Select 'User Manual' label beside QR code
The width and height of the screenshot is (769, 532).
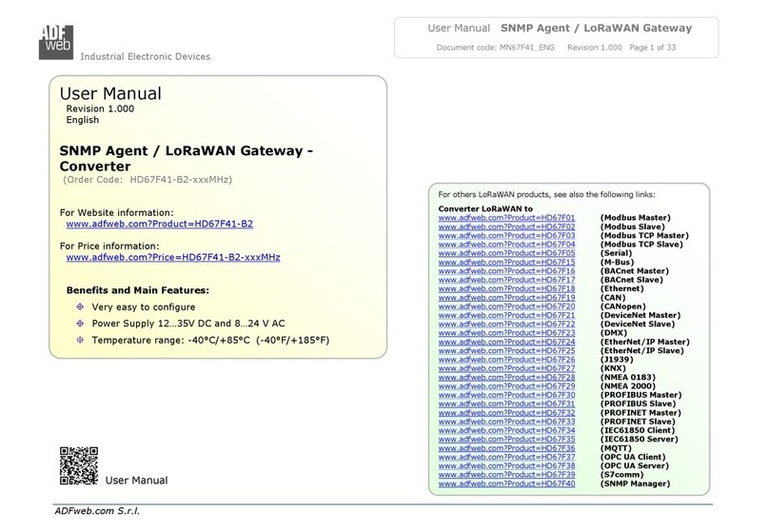coord(136,481)
